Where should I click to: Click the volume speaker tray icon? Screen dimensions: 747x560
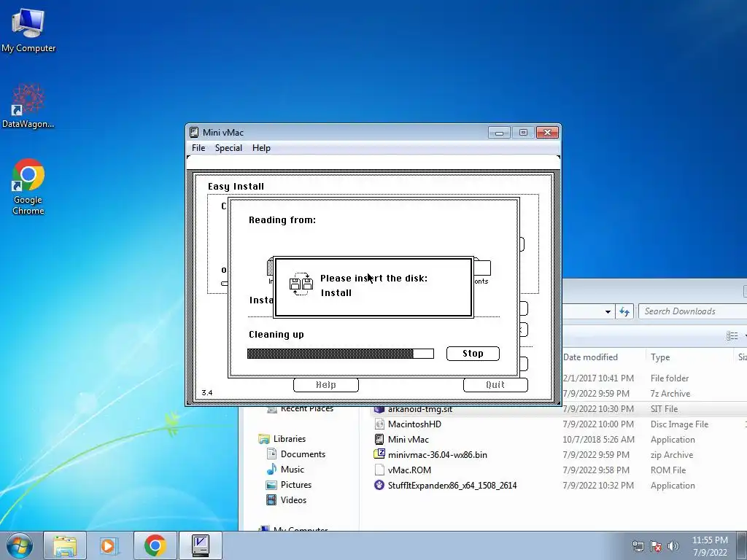pyautogui.click(x=673, y=546)
